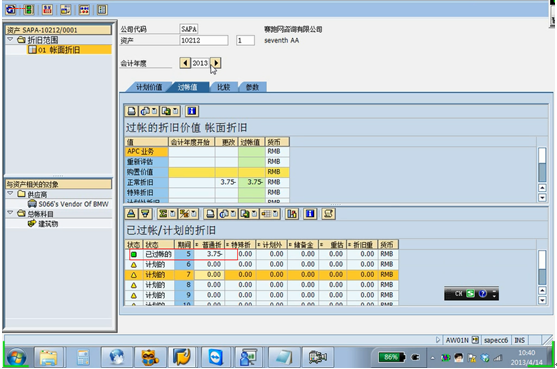Open dropdown arrow next to upper export icon
The width and height of the screenshot is (557, 369).
tap(175, 111)
